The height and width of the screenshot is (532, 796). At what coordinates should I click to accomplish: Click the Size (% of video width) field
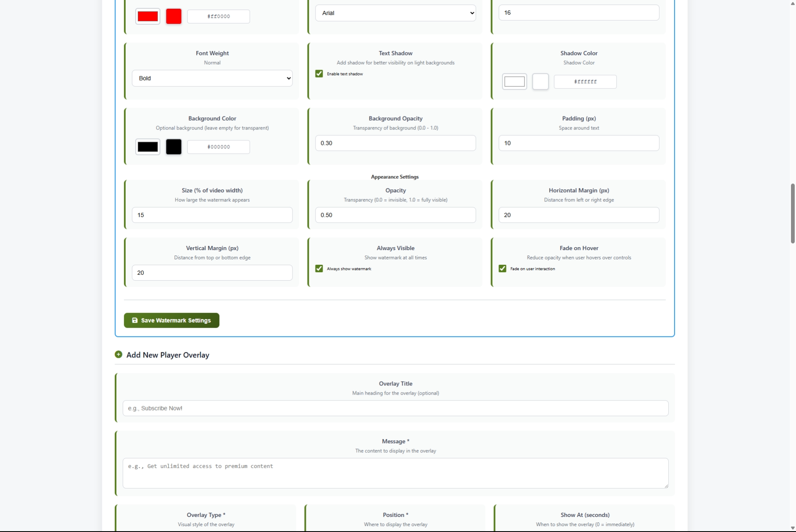[212, 215]
